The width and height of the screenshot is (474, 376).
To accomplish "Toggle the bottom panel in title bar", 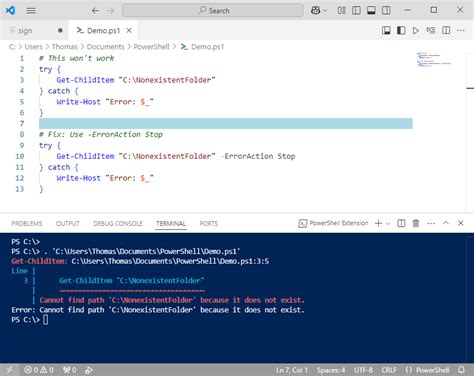I will pyautogui.click(x=371, y=11).
